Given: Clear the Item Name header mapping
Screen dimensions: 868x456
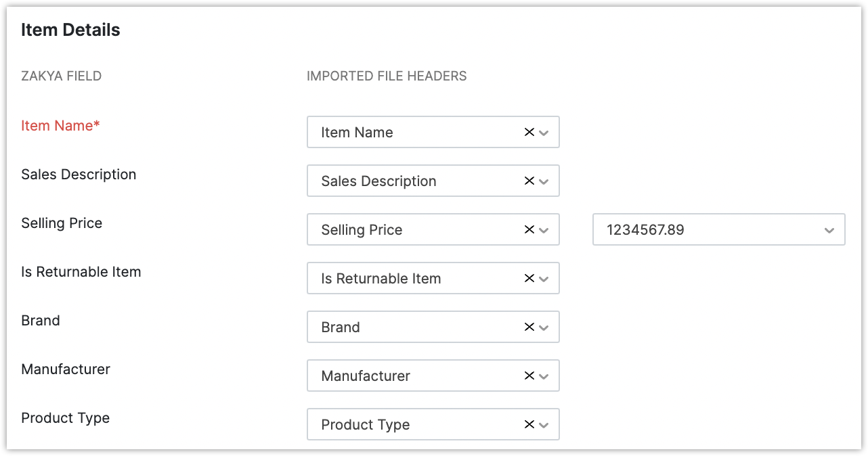Looking at the screenshot, I should pos(529,133).
